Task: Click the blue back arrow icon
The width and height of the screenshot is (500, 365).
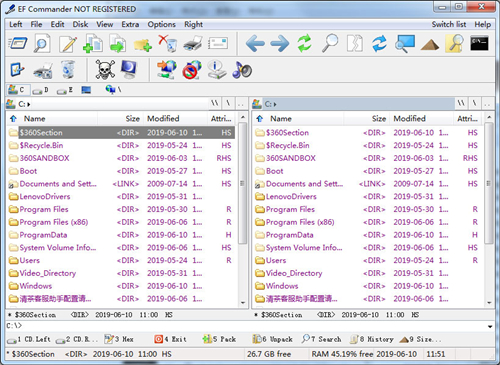Action: click(255, 44)
